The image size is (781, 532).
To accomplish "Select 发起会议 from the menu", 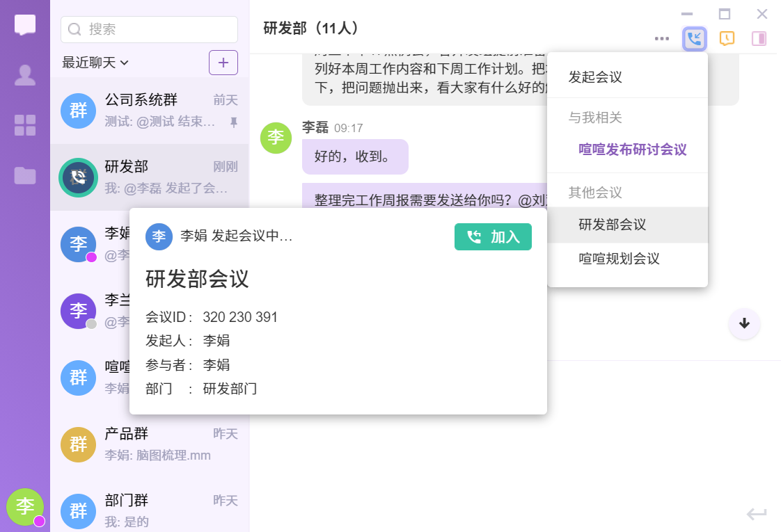I will [595, 77].
